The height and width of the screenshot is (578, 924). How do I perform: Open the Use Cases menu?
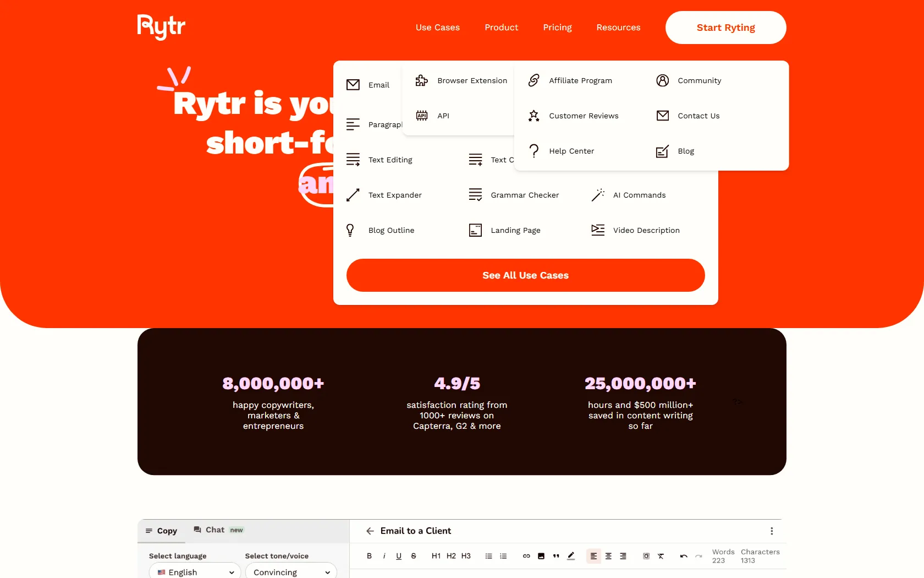pyautogui.click(x=437, y=28)
